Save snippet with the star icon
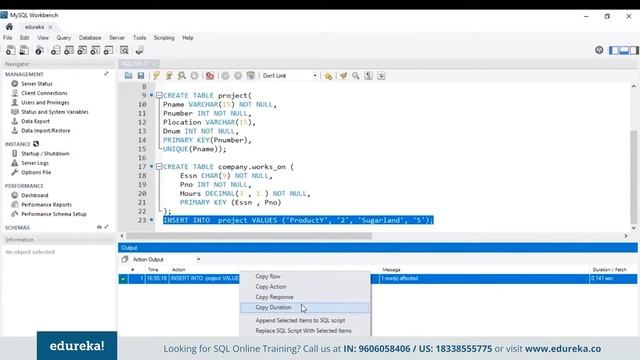Screen dimensions: 640x360 click(328, 76)
